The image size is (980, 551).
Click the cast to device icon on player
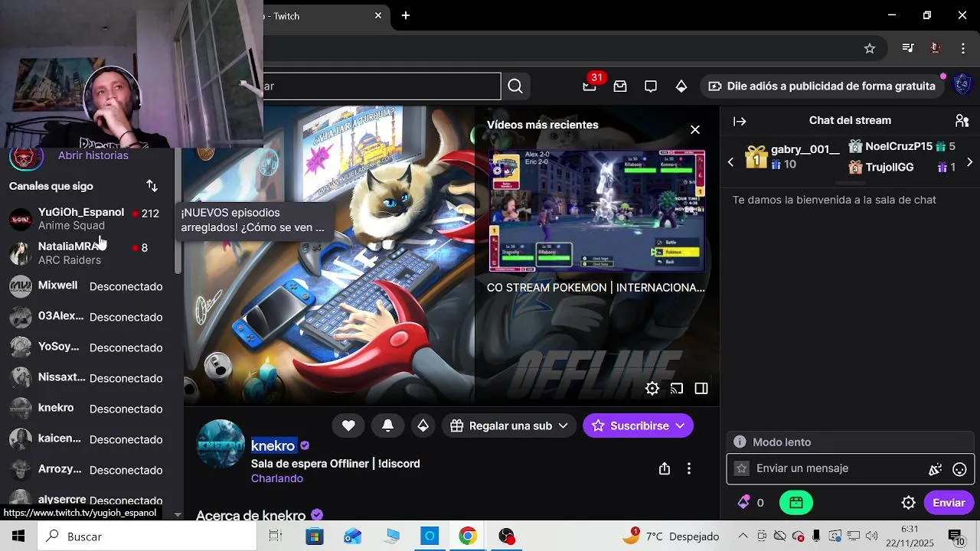point(677,389)
